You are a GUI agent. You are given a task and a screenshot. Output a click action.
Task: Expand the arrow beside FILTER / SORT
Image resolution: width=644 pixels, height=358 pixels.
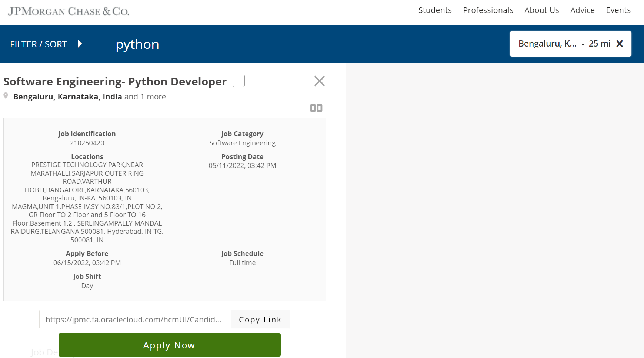80,44
